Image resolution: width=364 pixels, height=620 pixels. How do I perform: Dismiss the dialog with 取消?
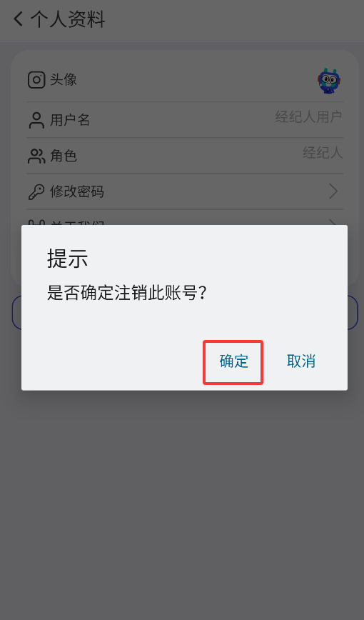pos(300,361)
